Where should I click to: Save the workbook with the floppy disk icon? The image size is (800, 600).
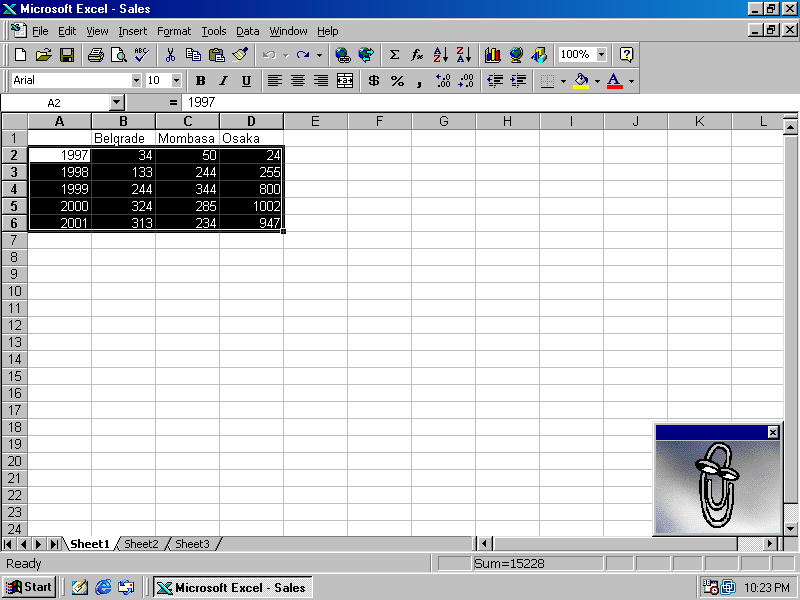click(67, 55)
